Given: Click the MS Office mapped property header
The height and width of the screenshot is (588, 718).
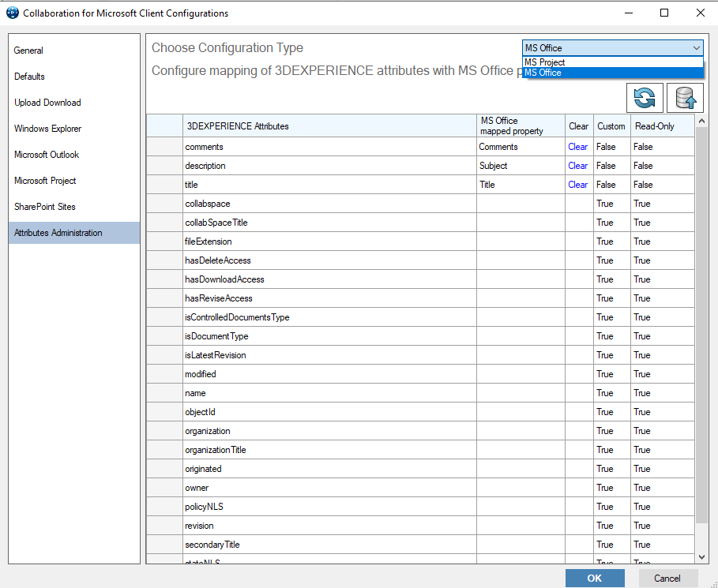Looking at the screenshot, I should pyautogui.click(x=521, y=125).
